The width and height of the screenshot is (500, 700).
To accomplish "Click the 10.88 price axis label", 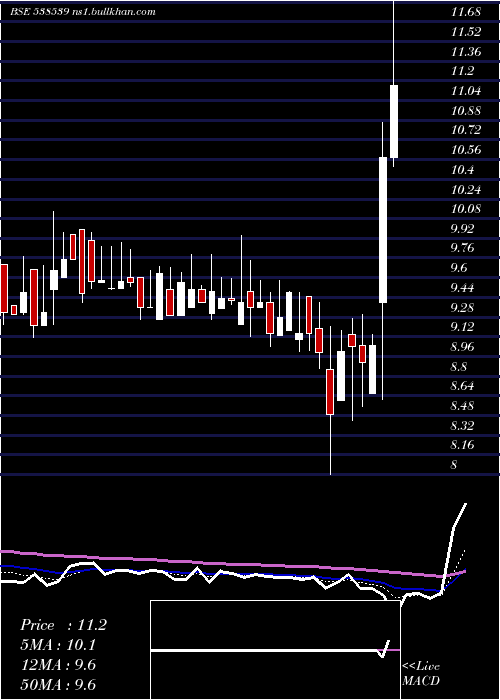I will click(x=466, y=110).
